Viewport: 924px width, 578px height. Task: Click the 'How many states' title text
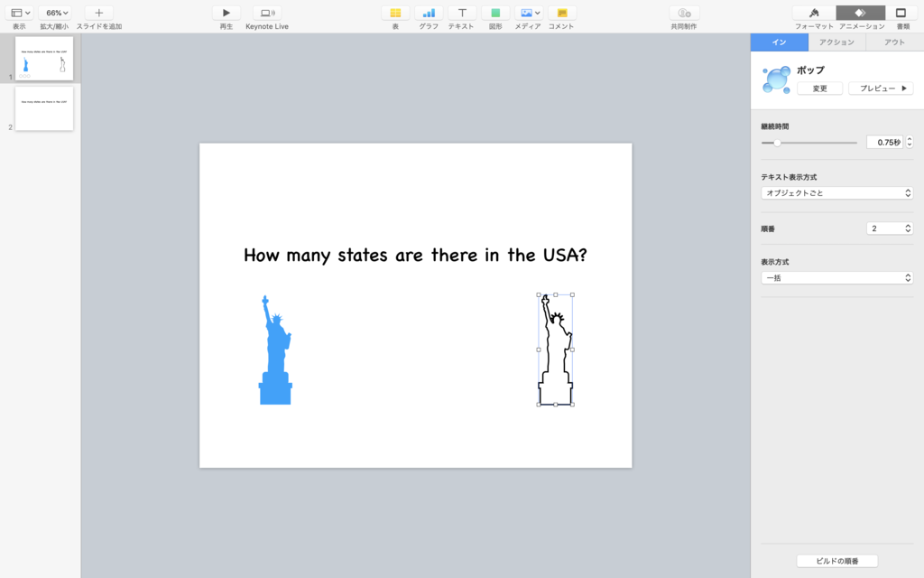415,255
